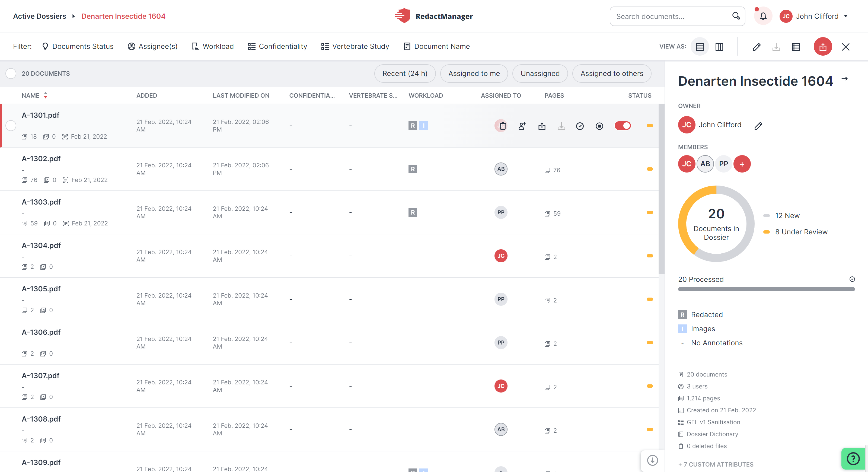Open the Assignee(s) filter dropdown

tap(152, 46)
